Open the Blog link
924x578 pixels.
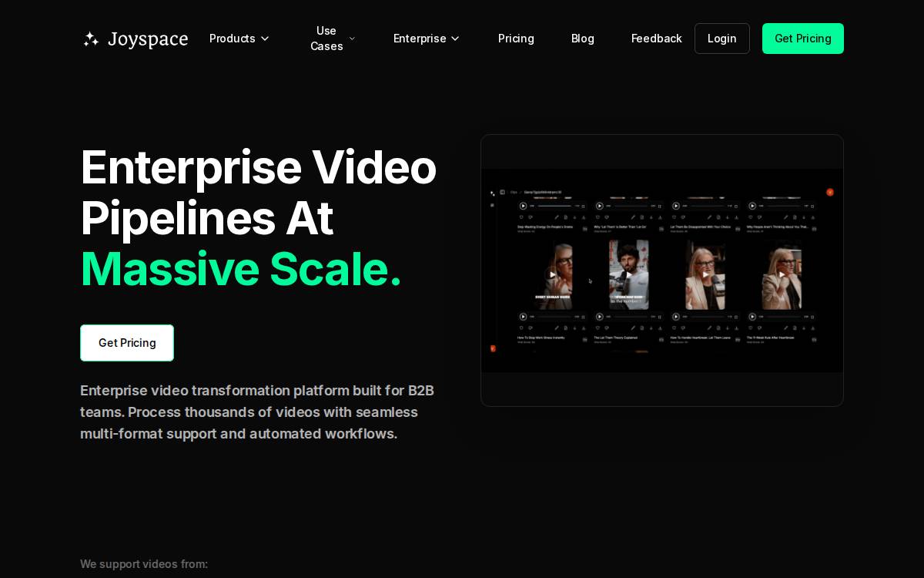point(583,39)
